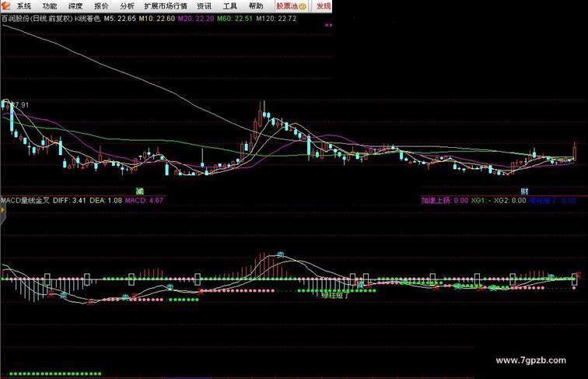
Task: Expand the side panel arrow at left edge
Action: point(2,211)
